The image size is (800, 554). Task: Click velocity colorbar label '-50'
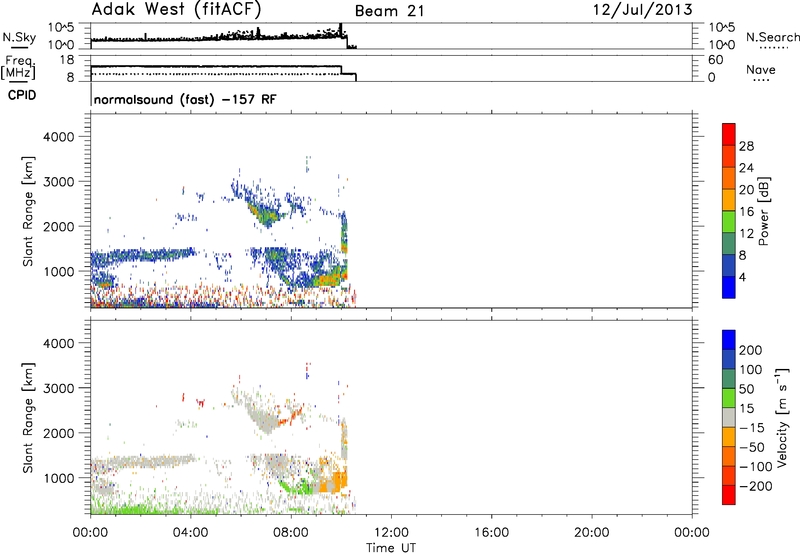752,447
